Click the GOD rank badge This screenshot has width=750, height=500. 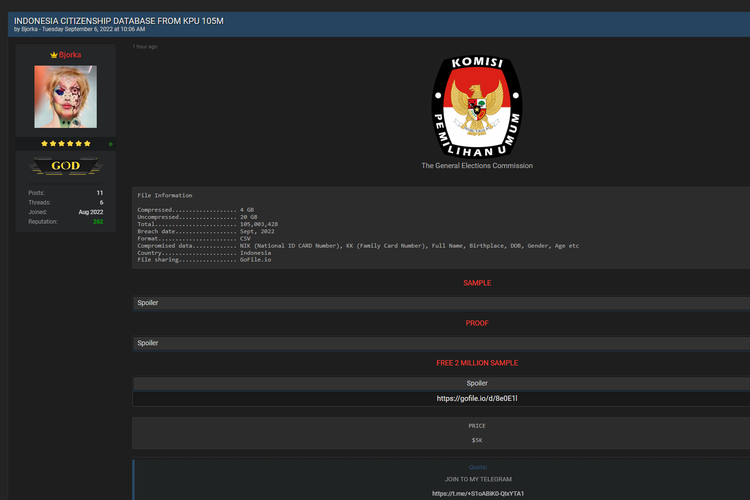click(x=66, y=166)
